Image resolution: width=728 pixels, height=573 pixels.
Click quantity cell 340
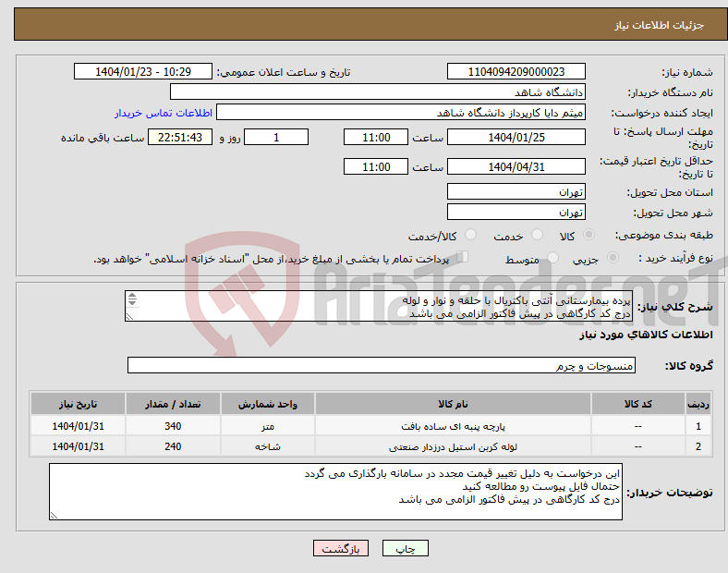173,426
